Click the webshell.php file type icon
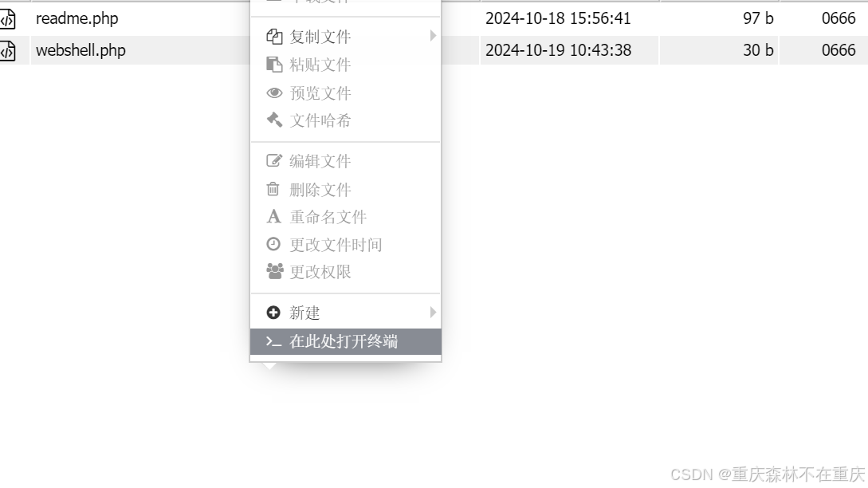868x488 pixels. 8,50
